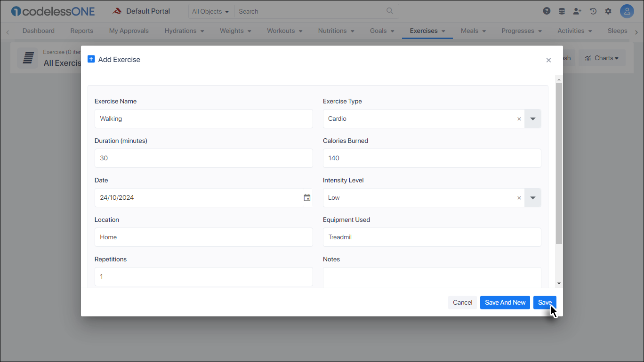
Task: Click the database icon in the header
Action: pyautogui.click(x=562, y=10)
